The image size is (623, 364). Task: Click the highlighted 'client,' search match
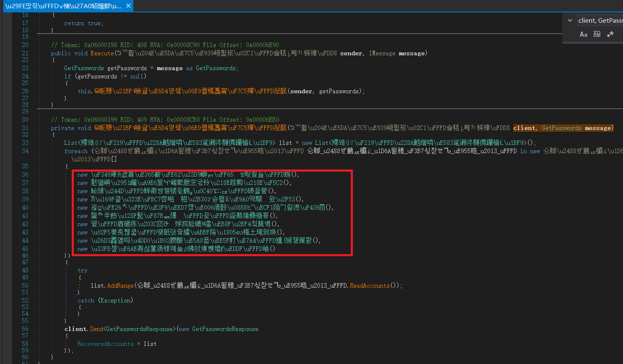point(525,128)
